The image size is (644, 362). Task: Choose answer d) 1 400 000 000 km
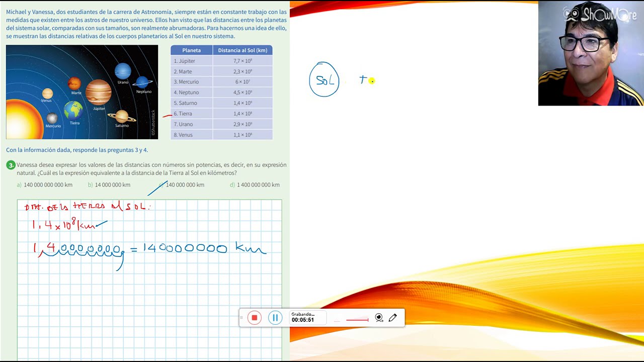coord(255,185)
